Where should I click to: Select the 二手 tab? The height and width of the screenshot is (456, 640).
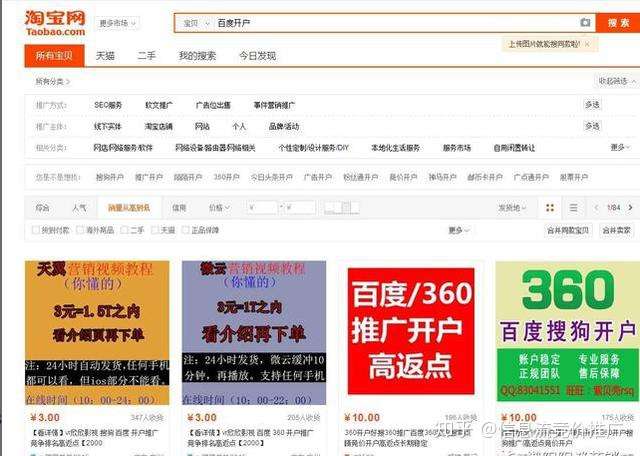pyautogui.click(x=147, y=56)
